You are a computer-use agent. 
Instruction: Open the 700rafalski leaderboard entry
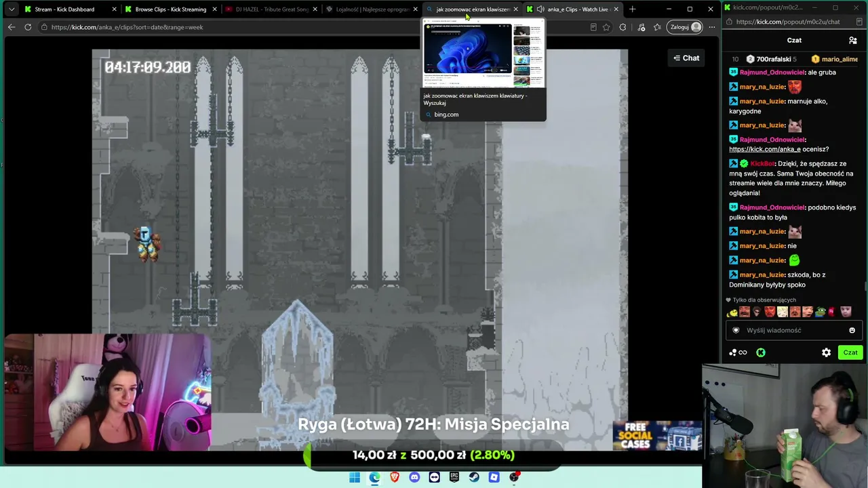pyautogui.click(x=772, y=59)
